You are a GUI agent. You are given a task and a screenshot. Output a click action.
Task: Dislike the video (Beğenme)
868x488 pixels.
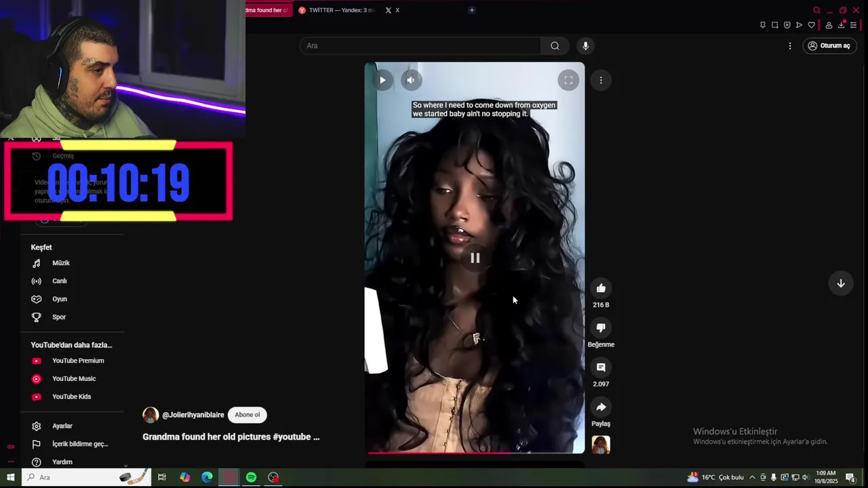tap(601, 328)
